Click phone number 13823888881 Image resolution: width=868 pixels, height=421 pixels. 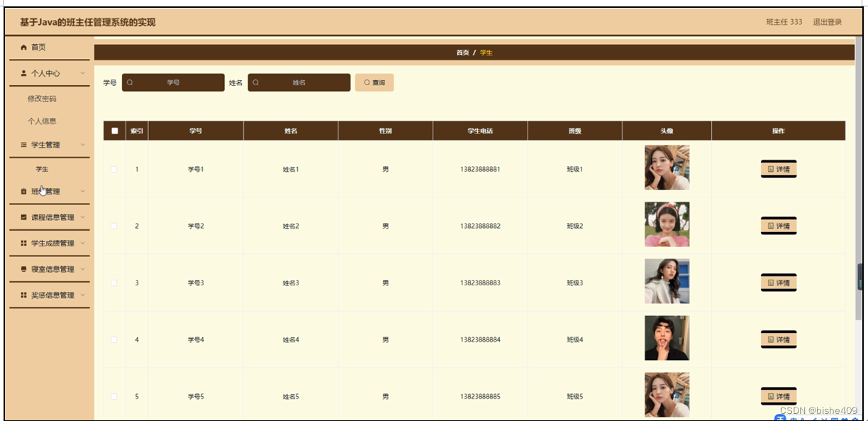click(x=480, y=169)
